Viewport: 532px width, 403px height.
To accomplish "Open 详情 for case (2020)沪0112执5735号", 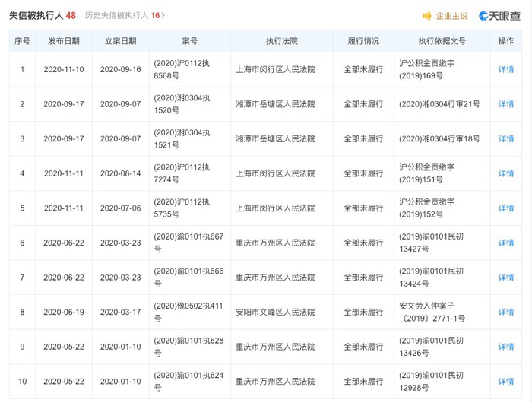I will pos(506,208).
